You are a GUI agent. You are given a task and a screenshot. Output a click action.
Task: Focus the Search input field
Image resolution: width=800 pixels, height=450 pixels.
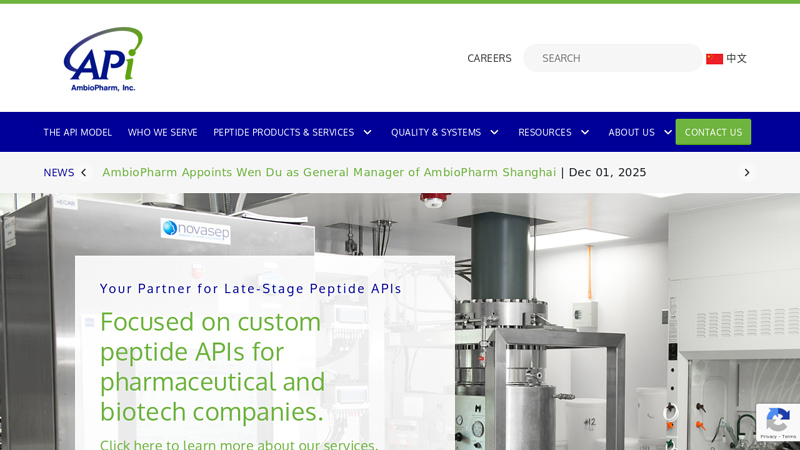pos(613,58)
